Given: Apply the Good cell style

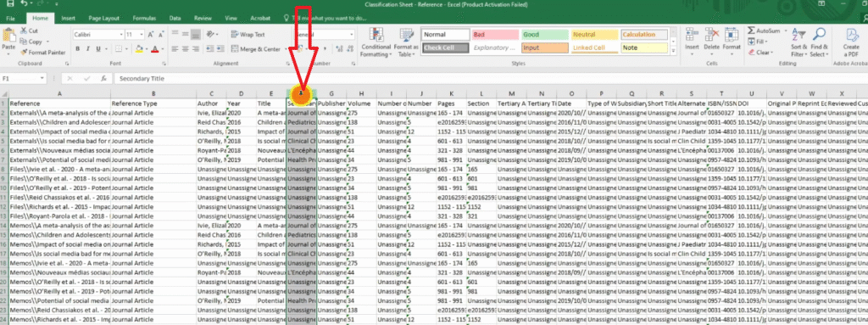Looking at the screenshot, I should [x=545, y=35].
